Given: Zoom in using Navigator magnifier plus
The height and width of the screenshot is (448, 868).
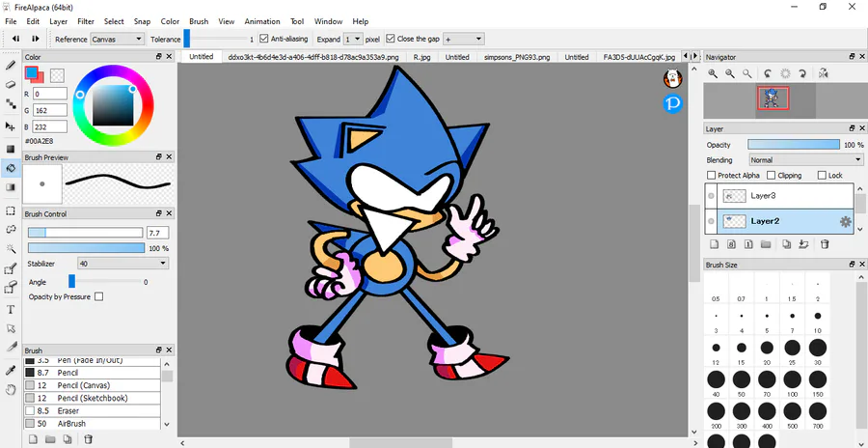Looking at the screenshot, I should (713, 73).
